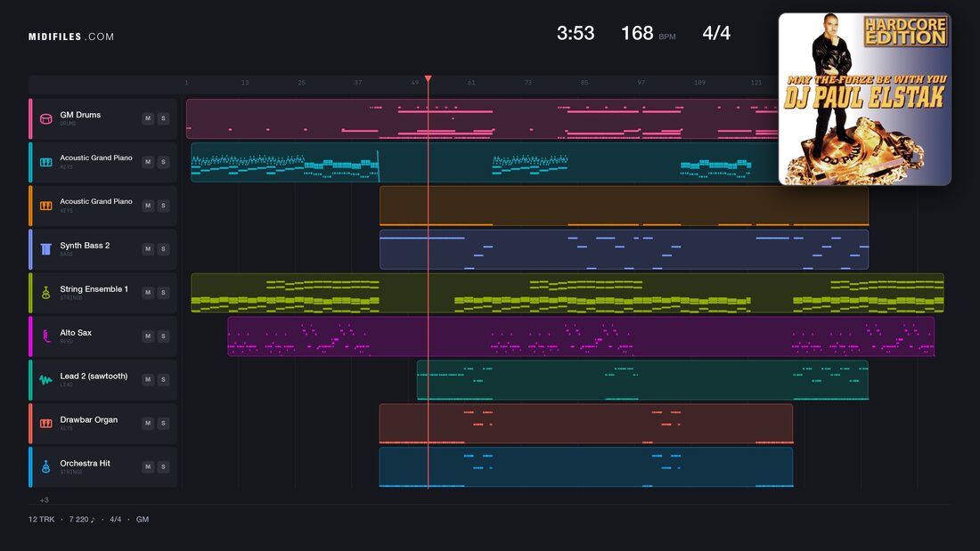The image size is (980, 551).
Task: Solo the Lead 2 (sawtooth) track
Action: pyautogui.click(x=163, y=379)
